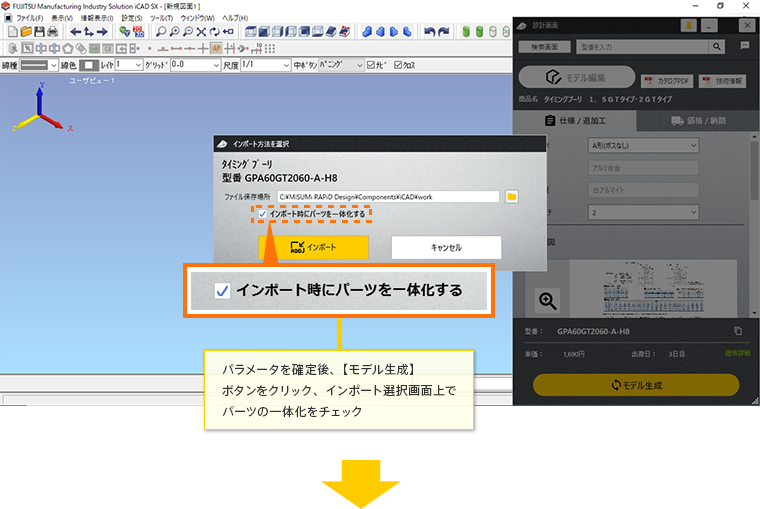Click the yellow インポート button
This screenshot has height=509, width=760.
[x=313, y=247]
